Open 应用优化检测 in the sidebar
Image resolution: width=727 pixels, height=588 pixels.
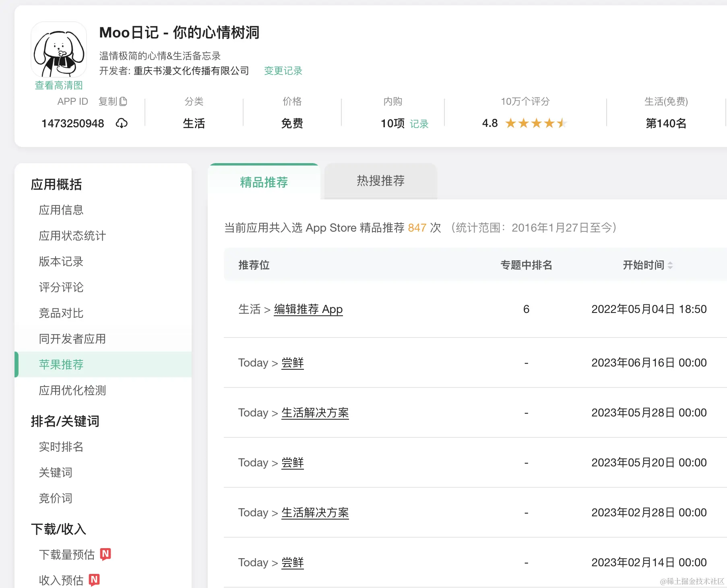72,390
